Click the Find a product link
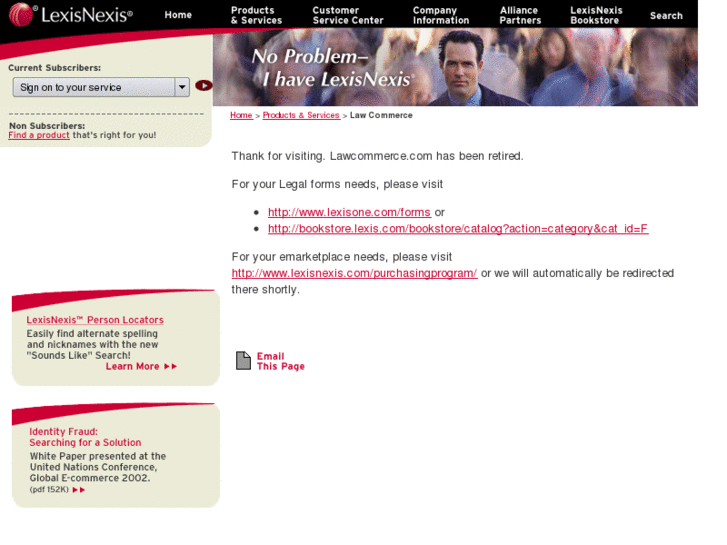Viewport: 727px width, 545px height. [x=39, y=135]
